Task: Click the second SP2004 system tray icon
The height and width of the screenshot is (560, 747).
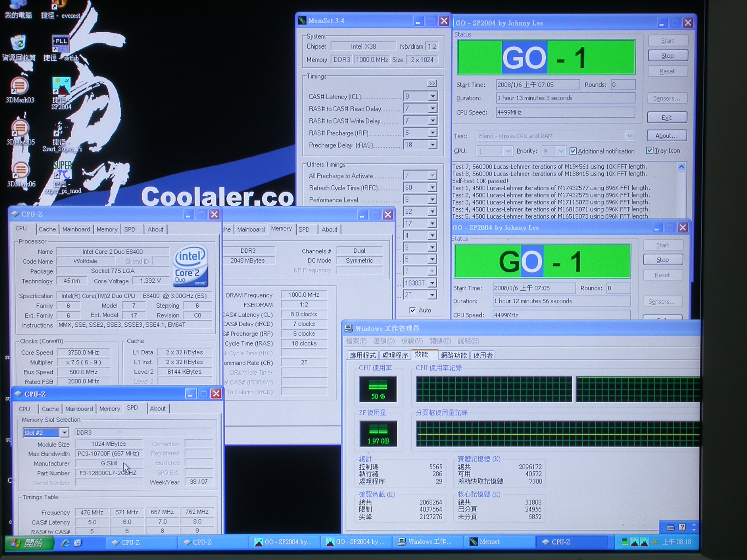Action: [644, 542]
